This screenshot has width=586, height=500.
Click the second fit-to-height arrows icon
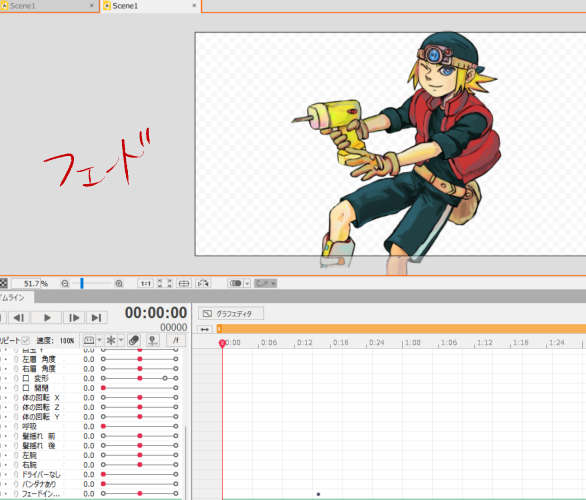pyautogui.click(x=169, y=284)
